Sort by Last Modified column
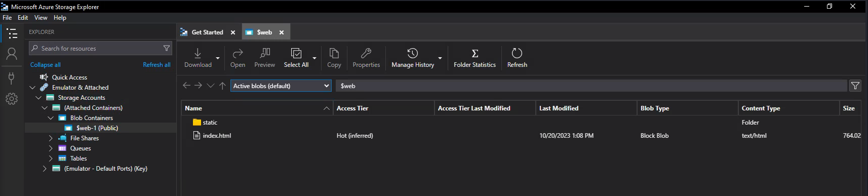The height and width of the screenshot is (196, 868). (x=586, y=108)
